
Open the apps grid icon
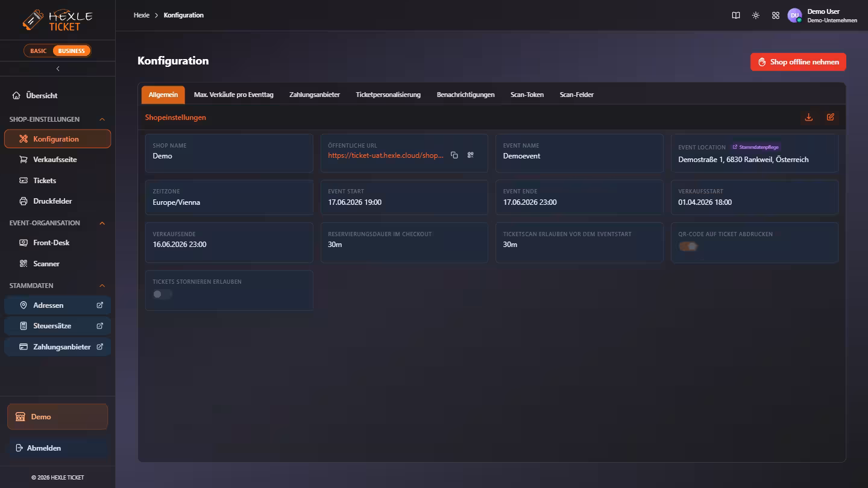tap(776, 16)
